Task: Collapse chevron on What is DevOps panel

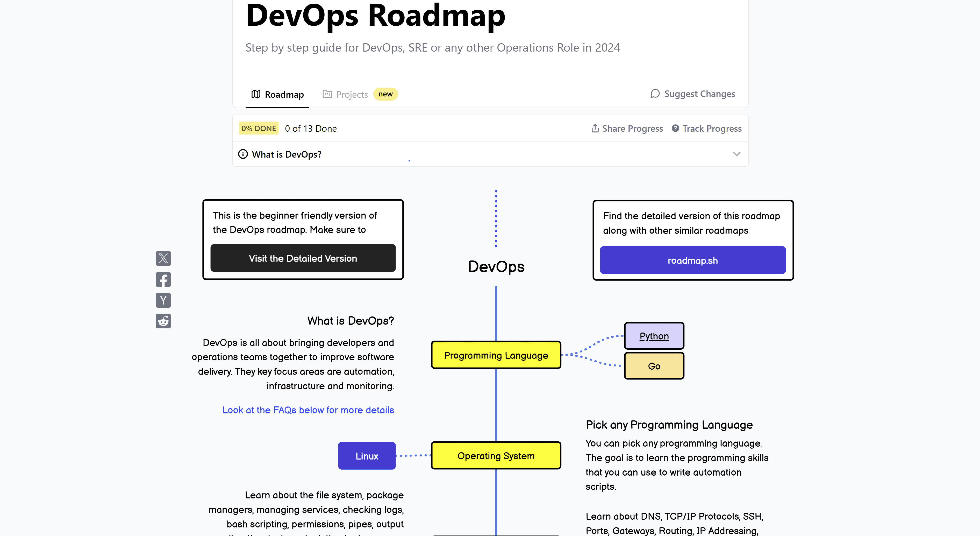Action: 736,154
